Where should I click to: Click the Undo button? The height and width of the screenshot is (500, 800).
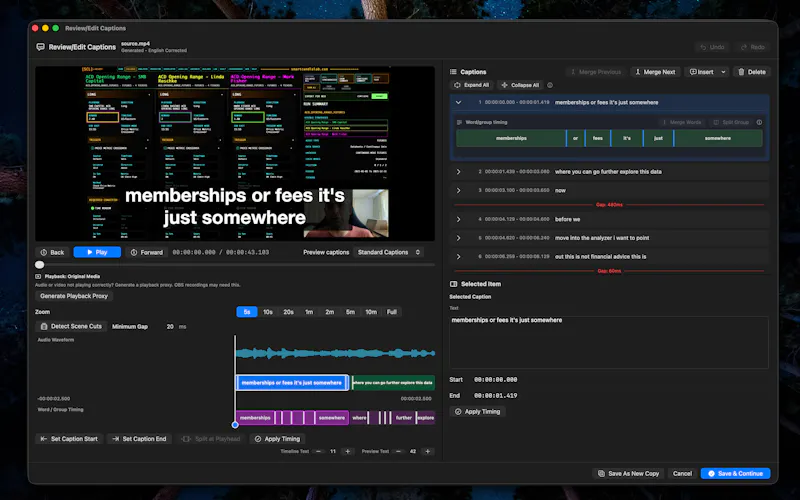point(712,47)
